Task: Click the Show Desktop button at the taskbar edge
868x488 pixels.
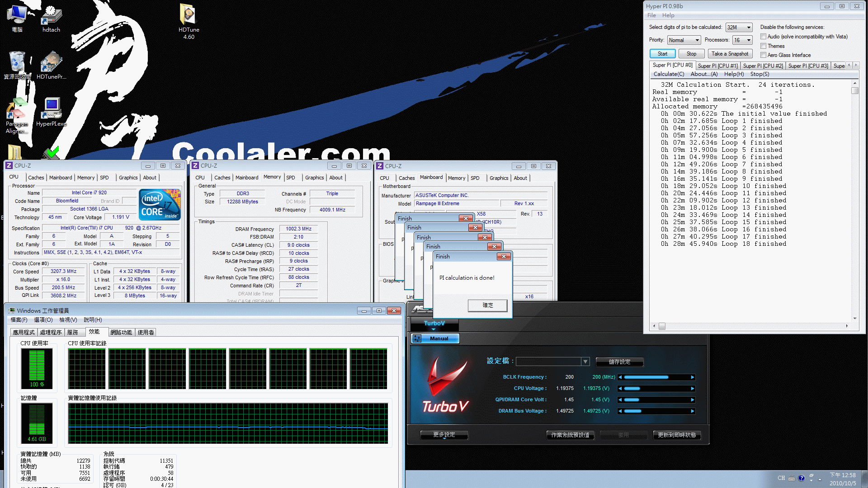Action: coord(864,479)
